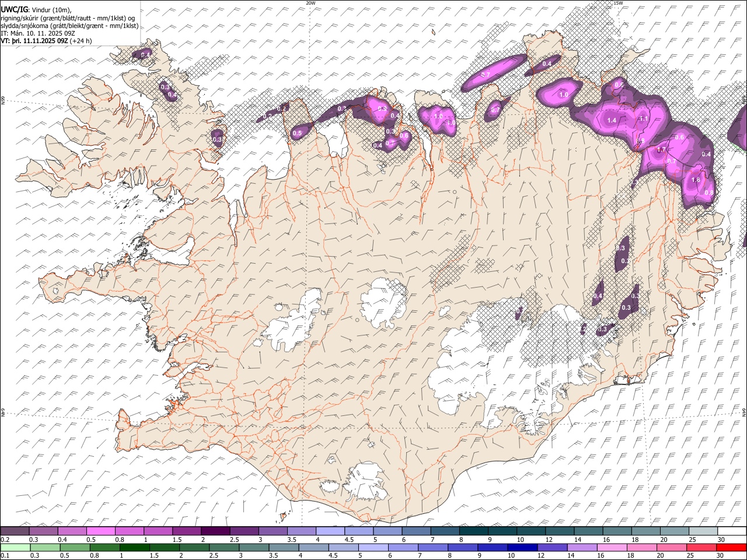Image resolution: width=747 pixels, height=560 pixels.
Task: Click the 'slydda/snjókoma' legend description line
Action: [x=69, y=25]
